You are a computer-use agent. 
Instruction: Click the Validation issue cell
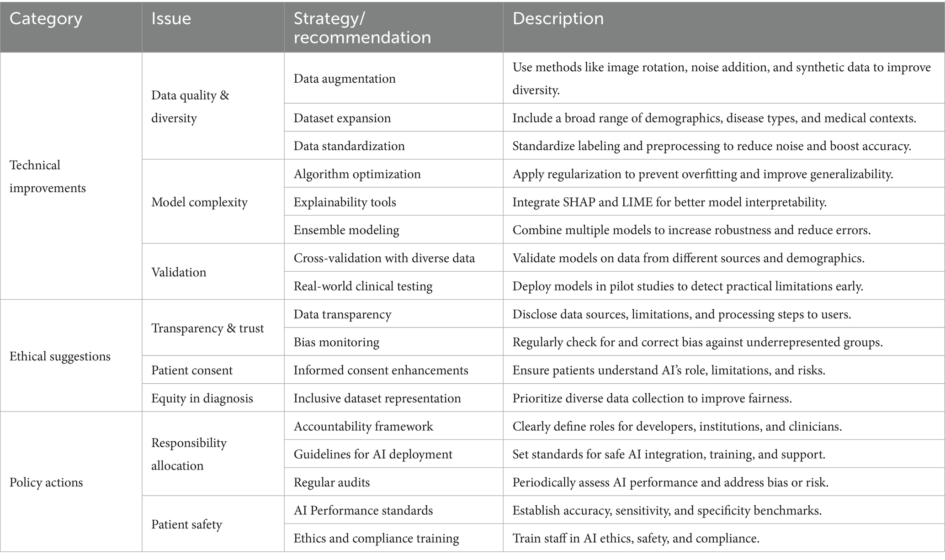[179, 272]
